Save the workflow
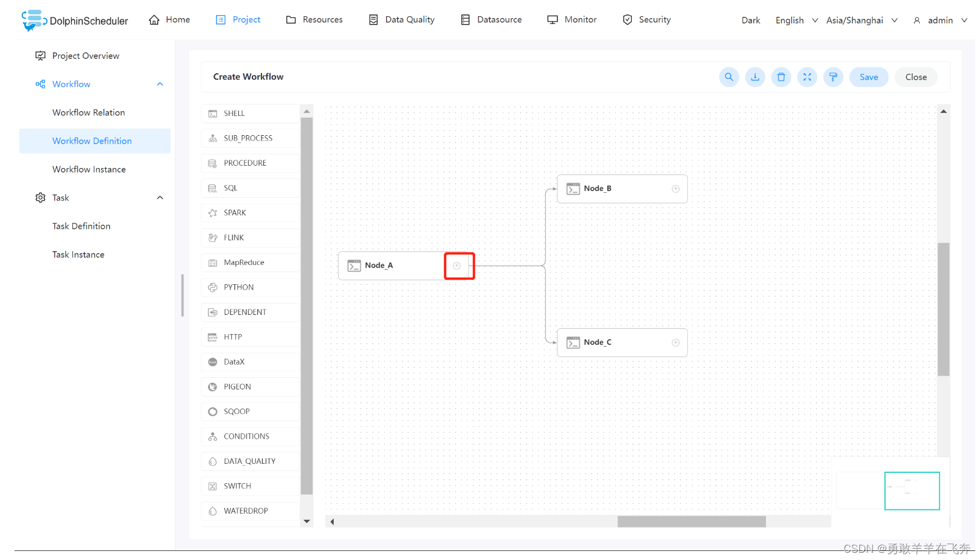 coord(869,77)
